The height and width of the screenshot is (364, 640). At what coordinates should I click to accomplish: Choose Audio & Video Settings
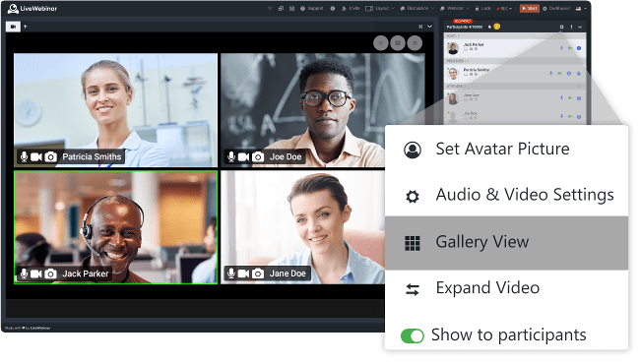tap(506, 195)
